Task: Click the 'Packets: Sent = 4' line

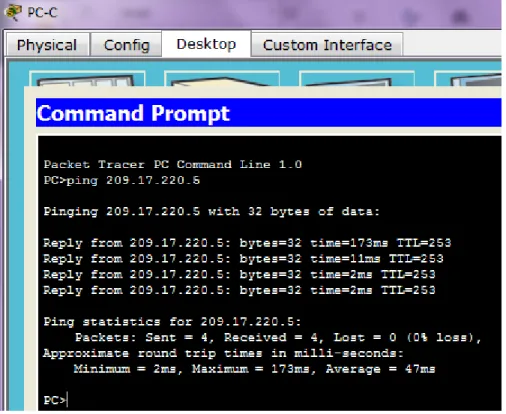Action: click(x=278, y=337)
